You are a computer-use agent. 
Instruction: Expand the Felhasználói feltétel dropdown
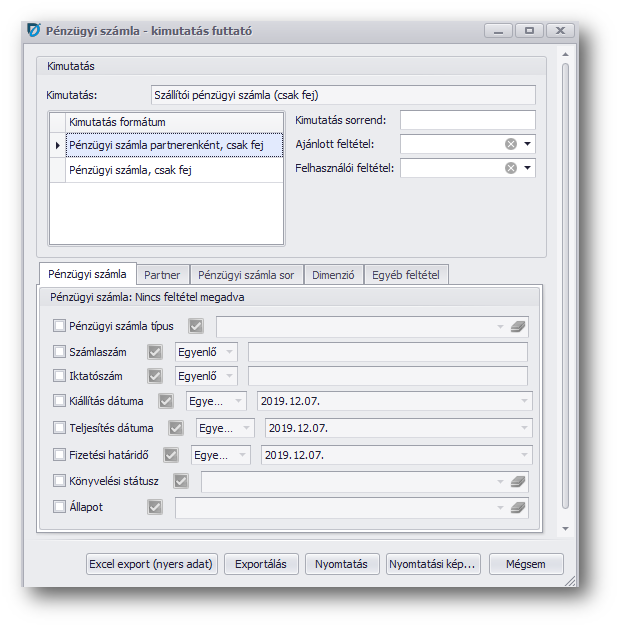point(527,168)
